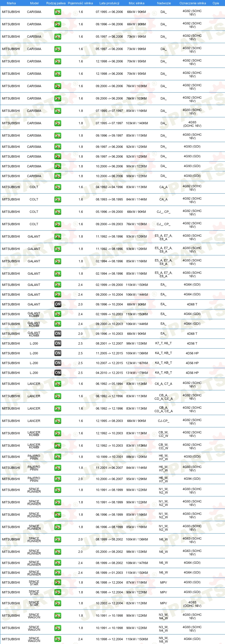Click the PB icon in the SPACE STAR 82kW / 112KM row
Image resolution: width=225 pixels, height=644 pixels.
click(x=58, y=603)
